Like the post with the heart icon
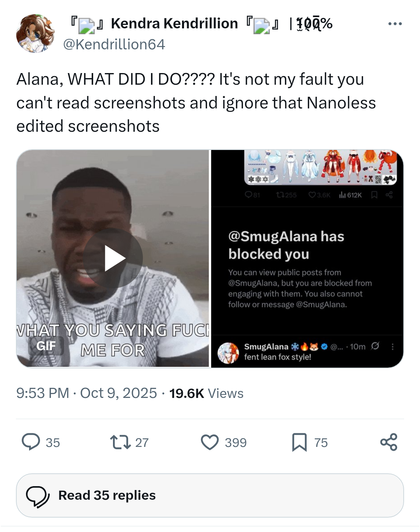Viewport: 420px width, 532px height. (x=210, y=442)
